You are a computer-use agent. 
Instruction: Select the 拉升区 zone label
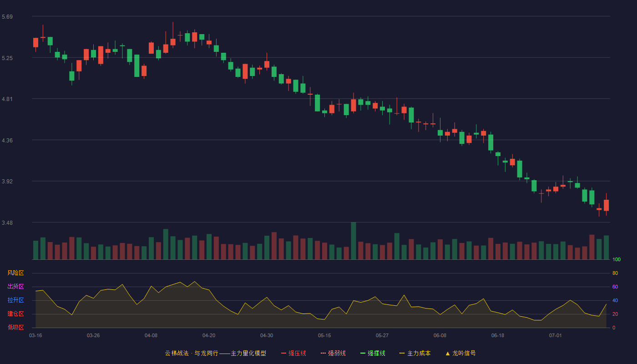[x=15, y=300]
